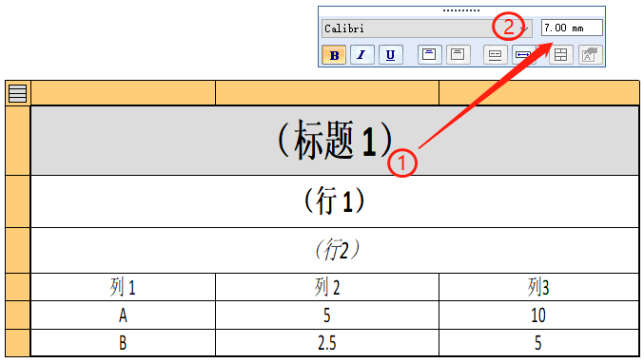This screenshot has width=644, height=363.
Task: Select the third column header
Action: pos(538,93)
